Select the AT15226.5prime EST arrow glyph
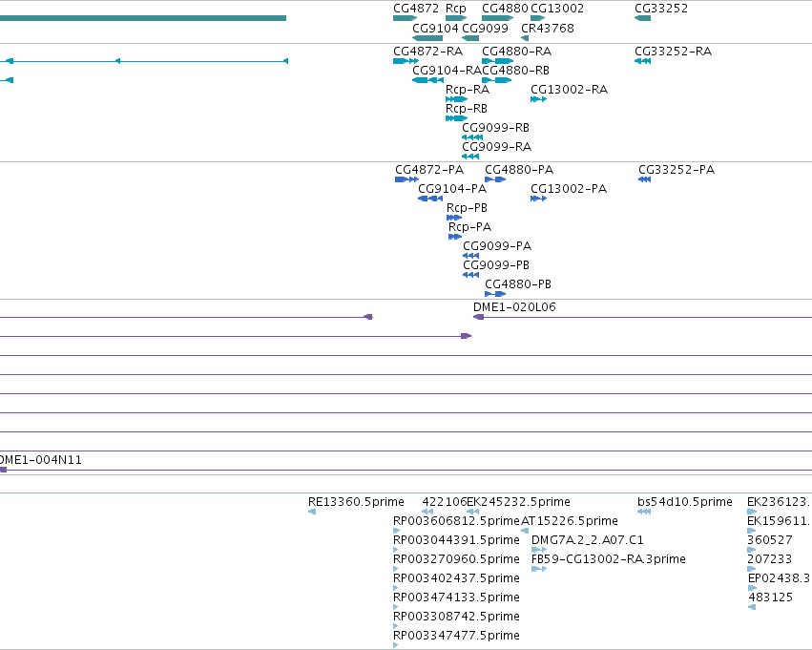 (525, 531)
